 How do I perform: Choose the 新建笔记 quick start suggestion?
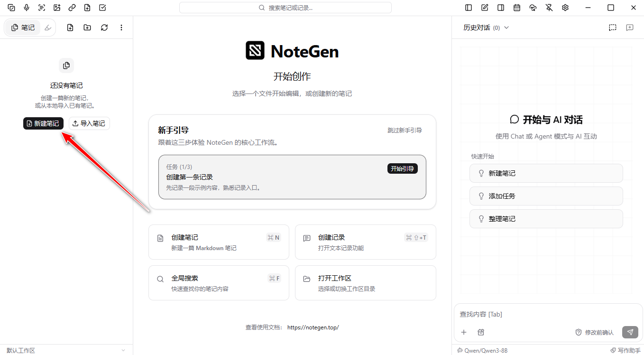(546, 173)
